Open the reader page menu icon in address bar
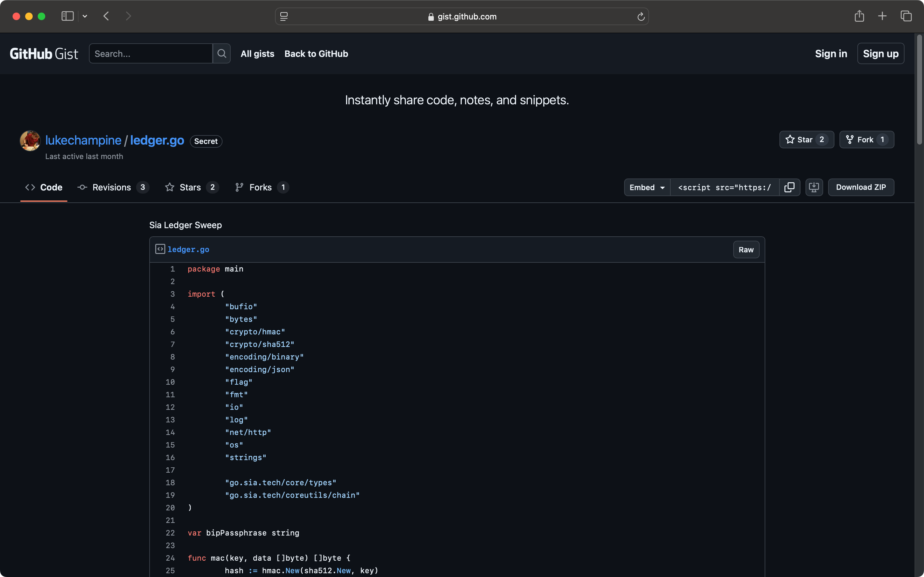 [284, 16]
